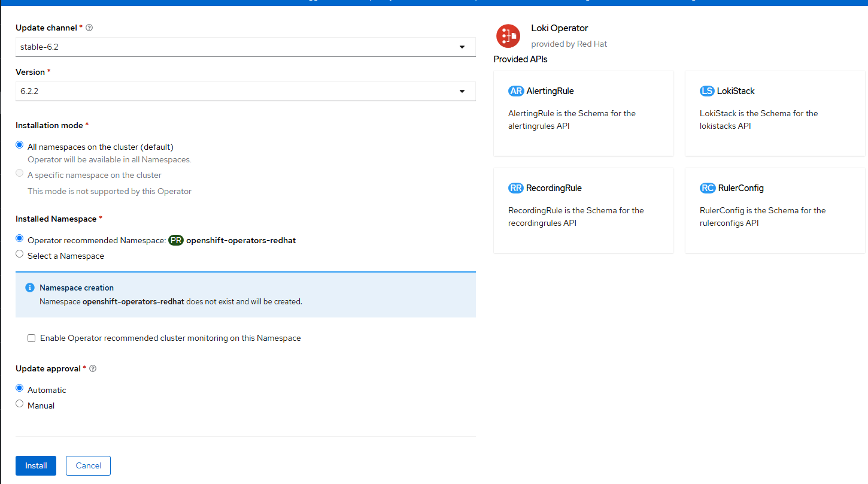
Task: Click the openshift-operators-redhat namespace name
Action: coord(241,241)
